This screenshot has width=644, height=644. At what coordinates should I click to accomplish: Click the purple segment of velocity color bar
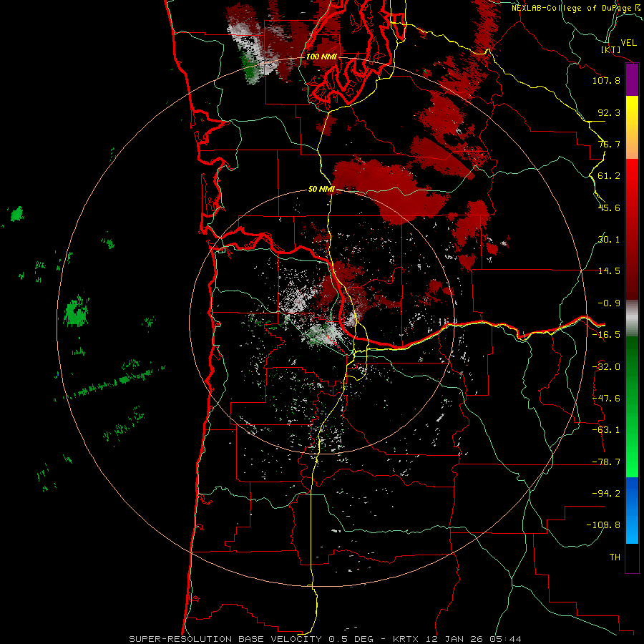tap(632, 79)
